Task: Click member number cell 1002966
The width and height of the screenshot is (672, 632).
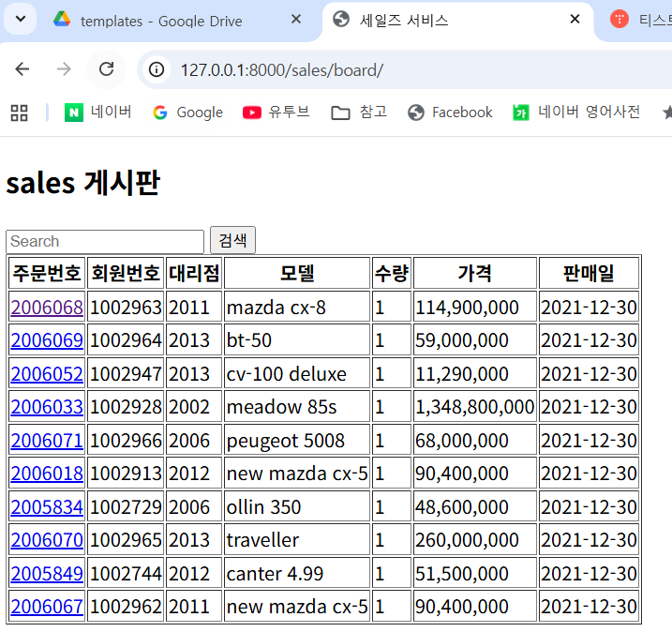Action: tap(126, 440)
